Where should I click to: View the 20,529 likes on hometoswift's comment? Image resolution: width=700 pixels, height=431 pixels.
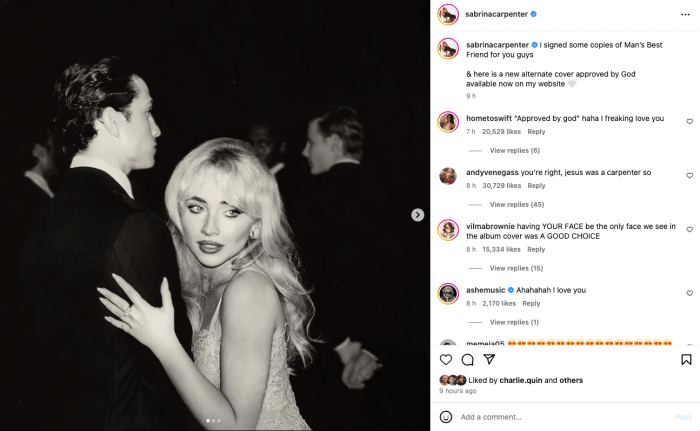click(501, 132)
